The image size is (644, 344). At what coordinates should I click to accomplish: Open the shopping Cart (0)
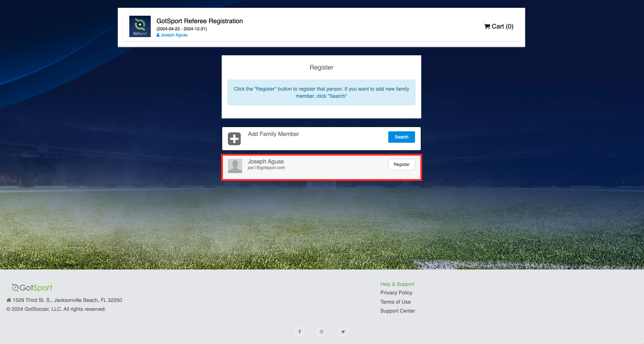499,26
